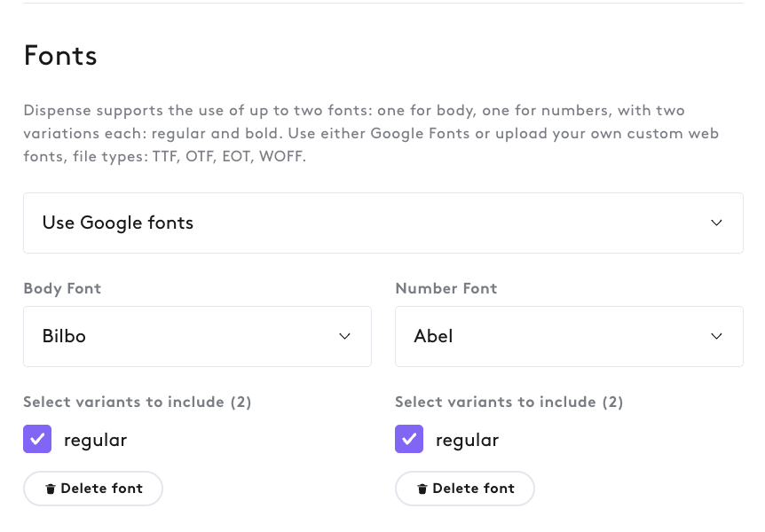Click the Number Font field label
The image size is (765, 532).
pos(446,289)
